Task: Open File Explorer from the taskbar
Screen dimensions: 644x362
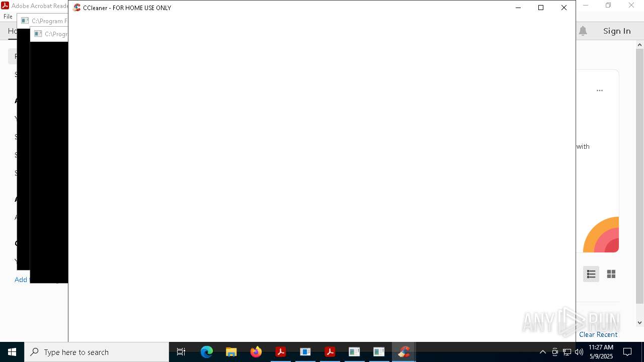Action: (231, 352)
